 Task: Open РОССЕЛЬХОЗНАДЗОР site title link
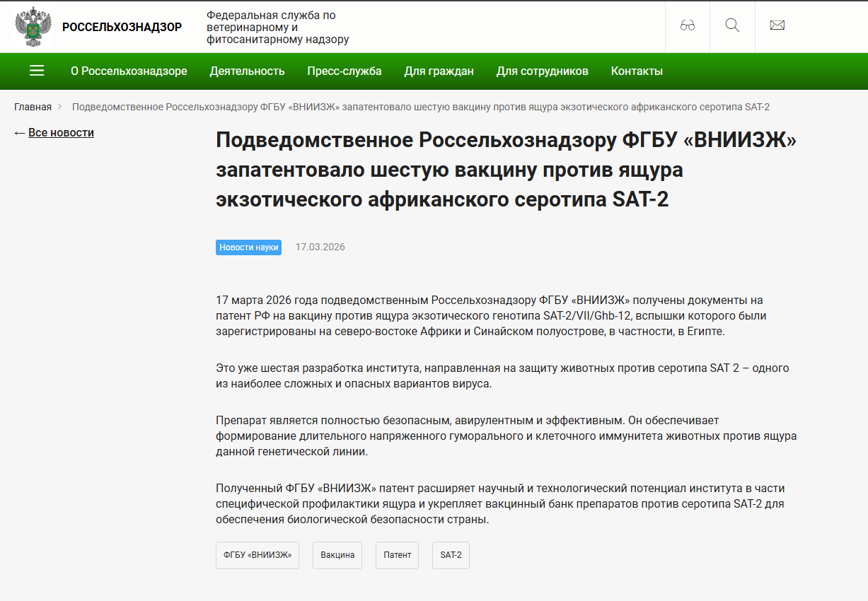[122, 28]
